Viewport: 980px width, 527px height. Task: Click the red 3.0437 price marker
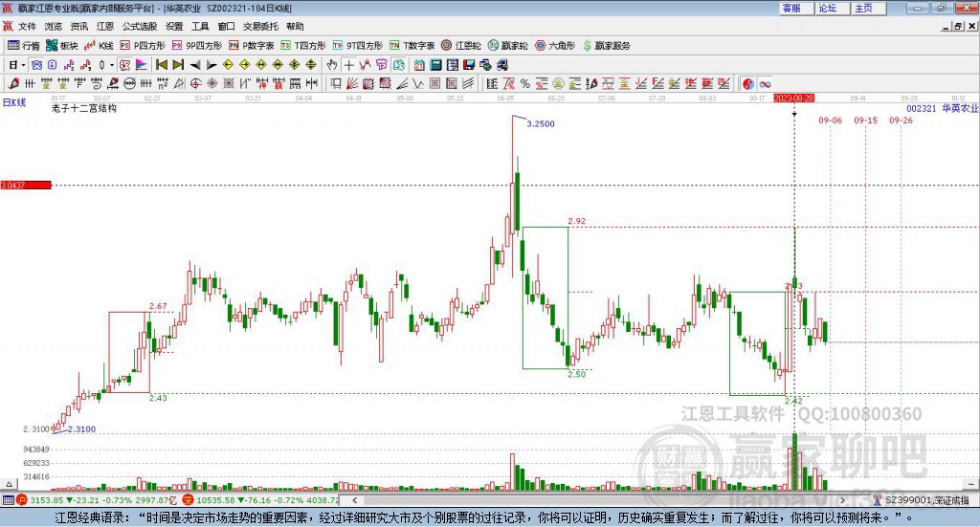(26, 185)
